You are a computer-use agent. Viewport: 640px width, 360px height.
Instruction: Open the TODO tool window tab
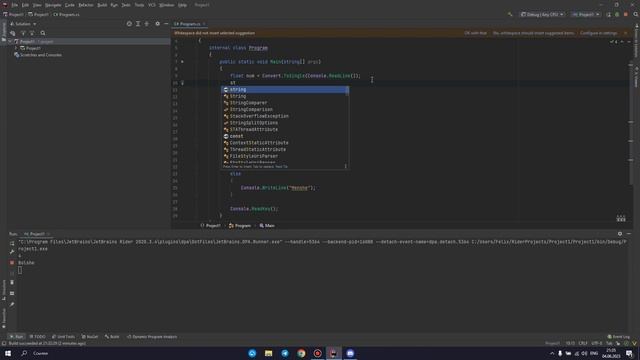point(38,337)
